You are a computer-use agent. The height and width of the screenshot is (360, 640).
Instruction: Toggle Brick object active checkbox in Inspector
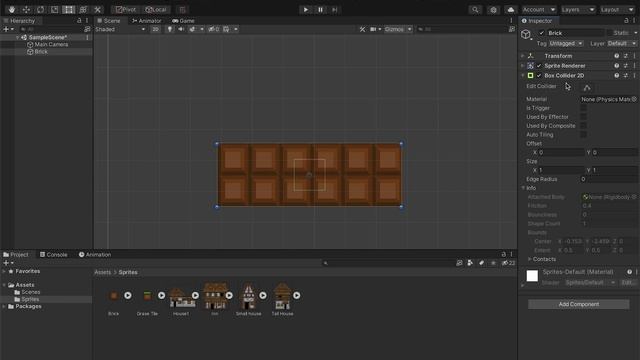[x=542, y=33]
